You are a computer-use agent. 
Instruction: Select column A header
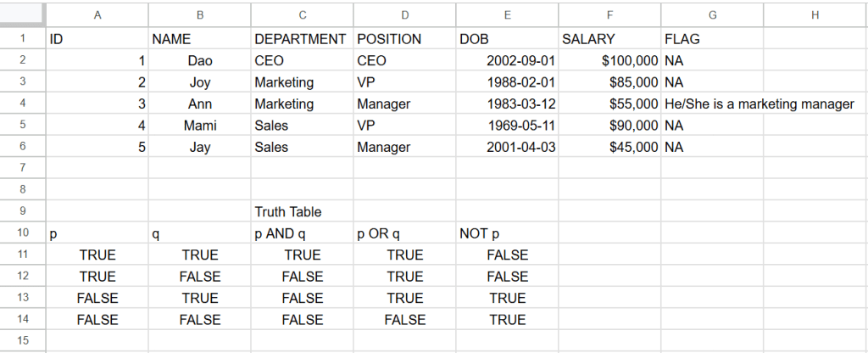point(97,14)
